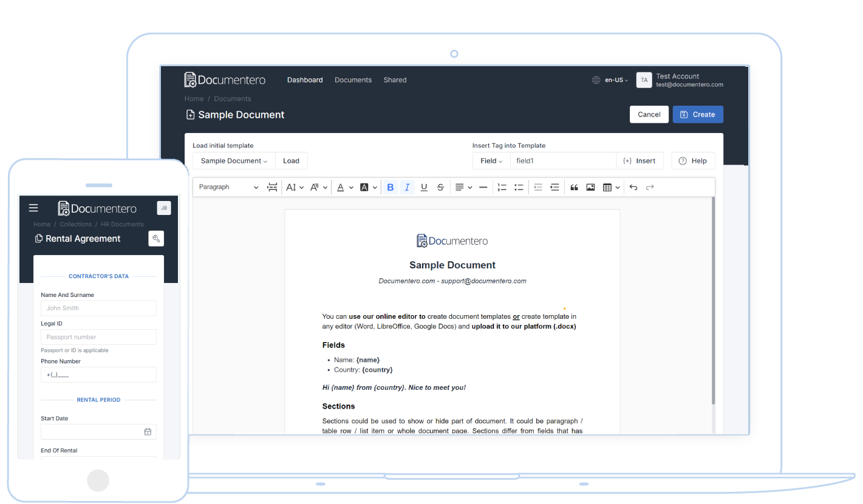Image resolution: width=863 pixels, height=504 pixels.
Task: Create a bulleted list
Action: (519, 188)
